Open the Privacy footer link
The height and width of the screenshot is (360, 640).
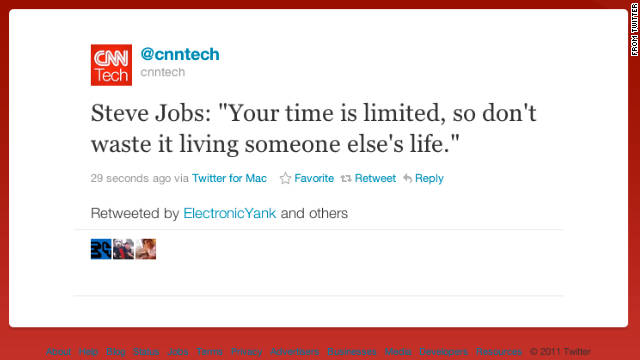pyautogui.click(x=246, y=351)
